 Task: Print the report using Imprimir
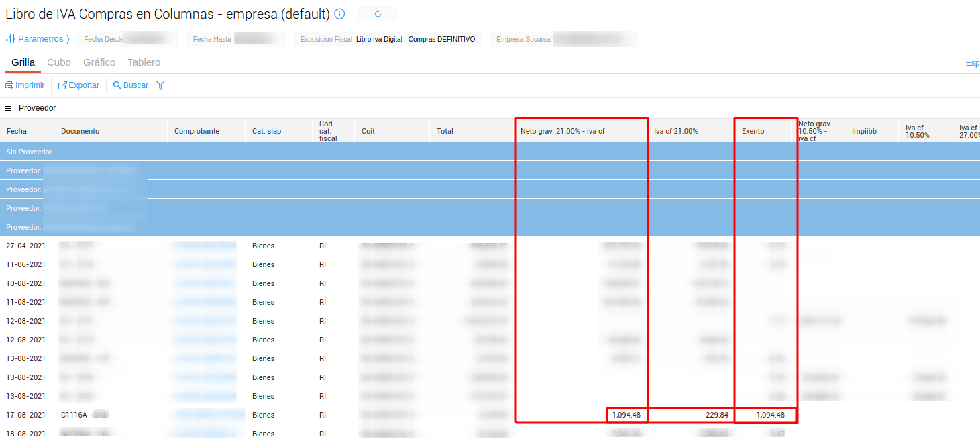[25, 85]
